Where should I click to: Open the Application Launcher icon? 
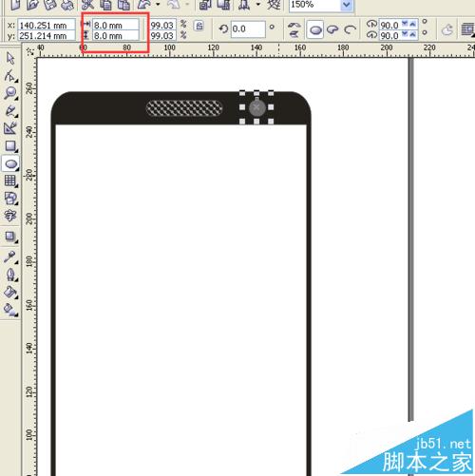(x=244, y=5)
